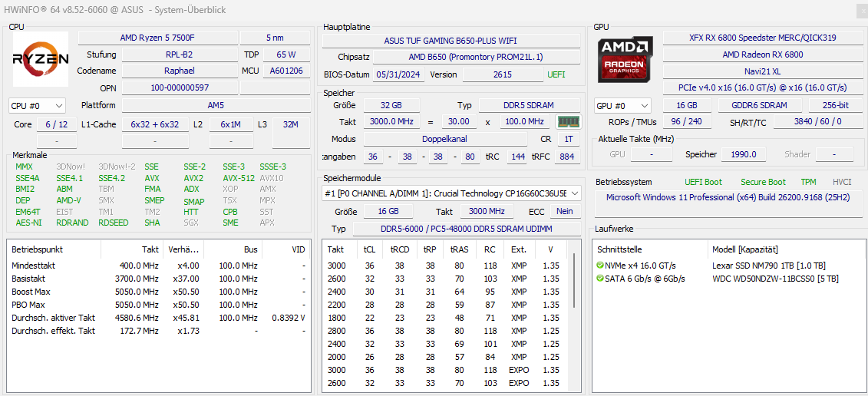Click the AES-NI feature flag
This screenshot has width=868, height=396.
(x=28, y=223)
